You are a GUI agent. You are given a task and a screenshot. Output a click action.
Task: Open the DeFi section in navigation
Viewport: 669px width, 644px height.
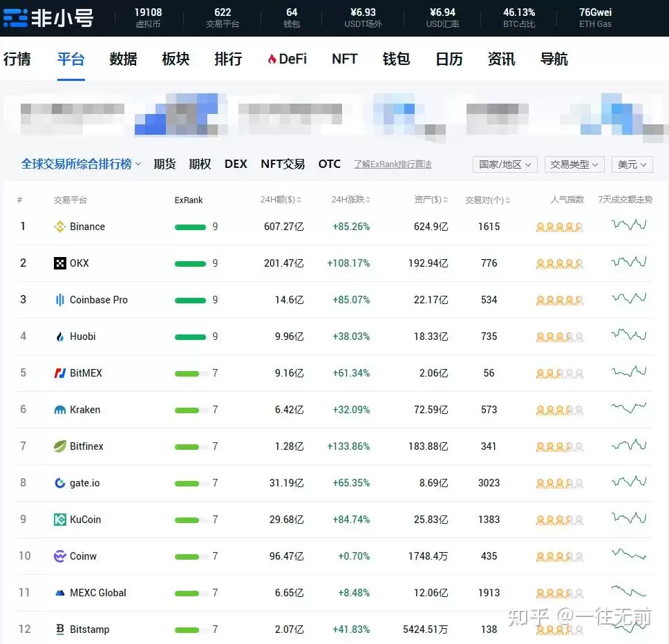click(x=287, y=59)
